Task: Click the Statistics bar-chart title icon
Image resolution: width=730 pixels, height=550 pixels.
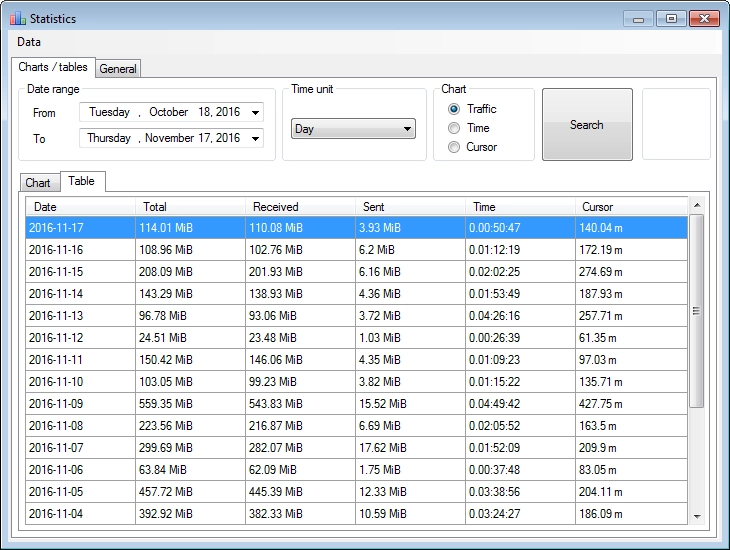Action: 18,19
